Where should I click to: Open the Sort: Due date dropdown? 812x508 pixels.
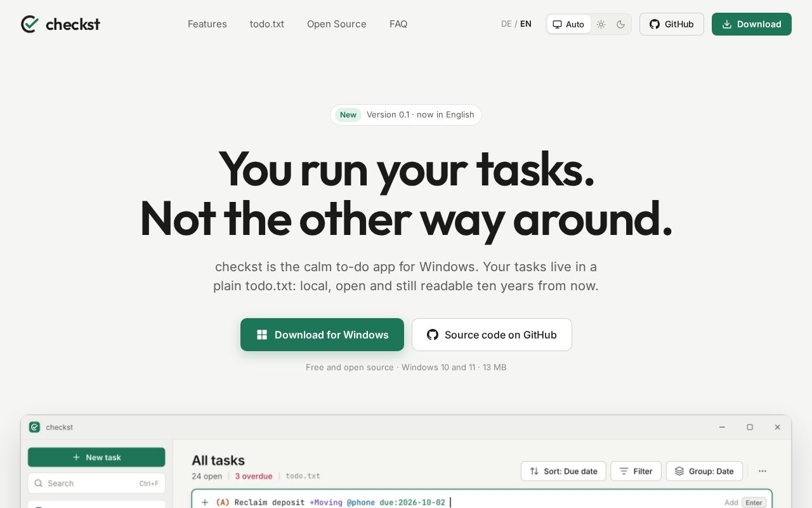click(x=563, y=471)
